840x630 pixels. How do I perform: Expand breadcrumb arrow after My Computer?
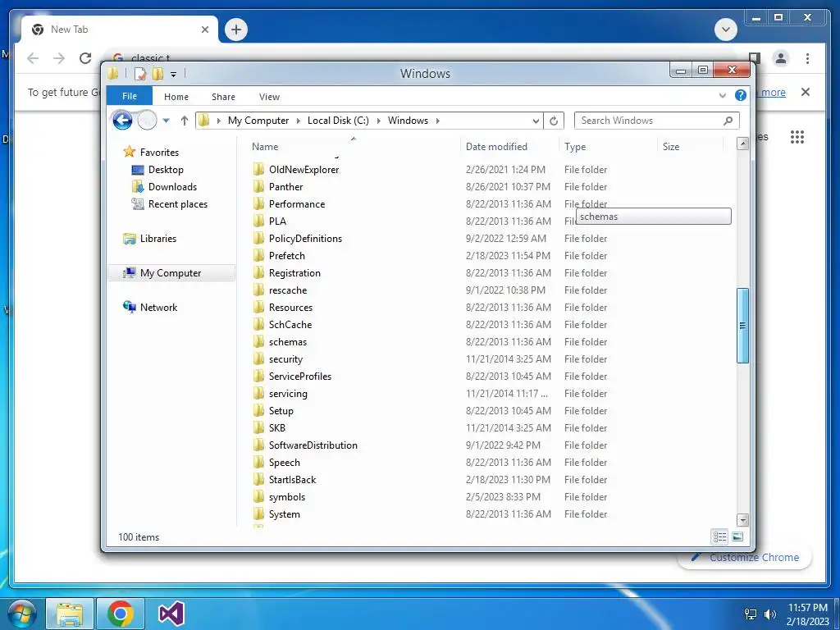298,121
